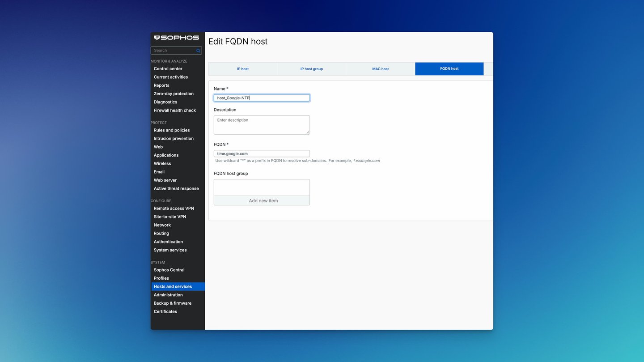Open System services
This screenshot has height=362, width=644.
[x=170, y=250]
